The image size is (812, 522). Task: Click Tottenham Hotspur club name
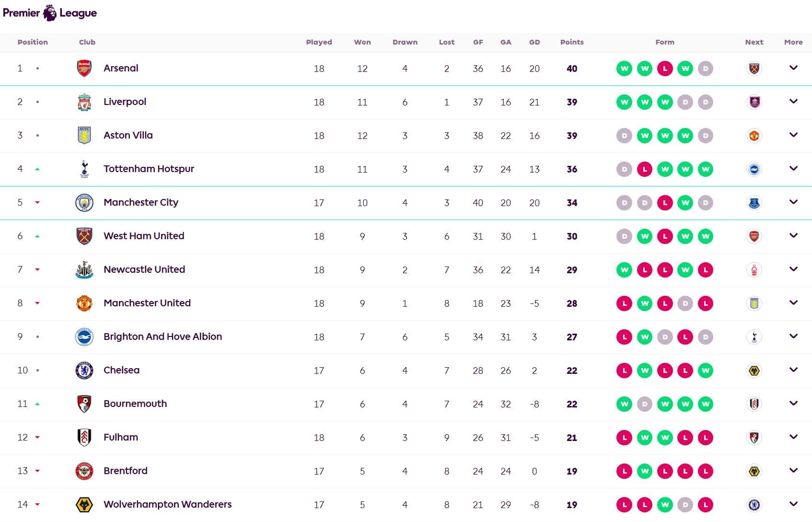(149, 169)
